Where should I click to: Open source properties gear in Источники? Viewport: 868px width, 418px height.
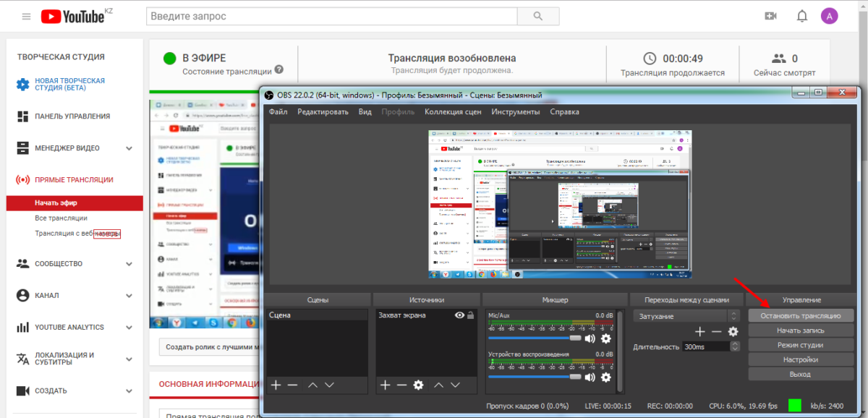[x=418, y=385]
